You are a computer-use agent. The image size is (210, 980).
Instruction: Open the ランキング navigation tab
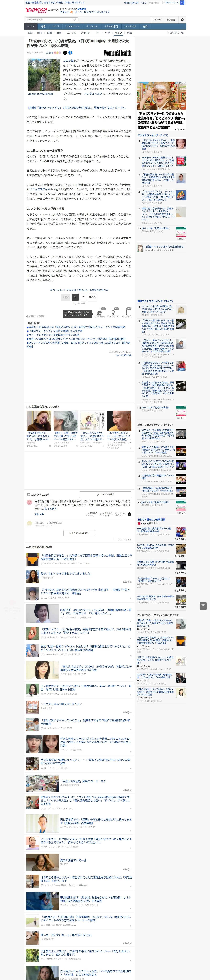pos(130,27)
